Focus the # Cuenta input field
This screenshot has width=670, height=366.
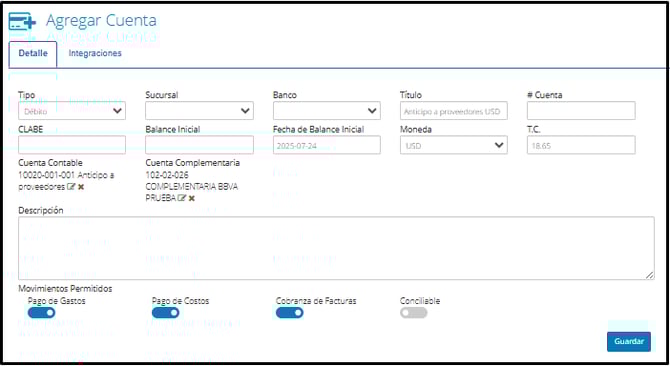tap(581, 111)
